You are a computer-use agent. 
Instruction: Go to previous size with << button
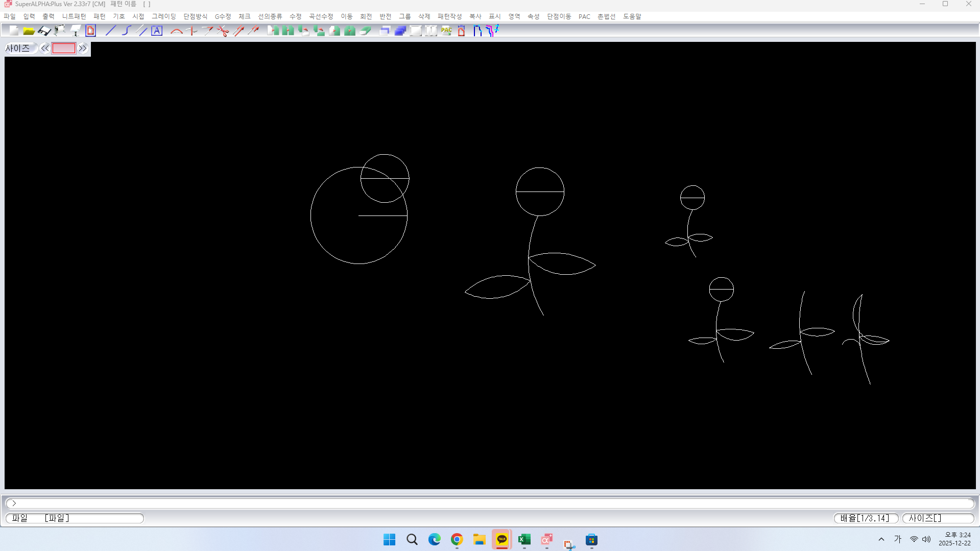point(45,49)
